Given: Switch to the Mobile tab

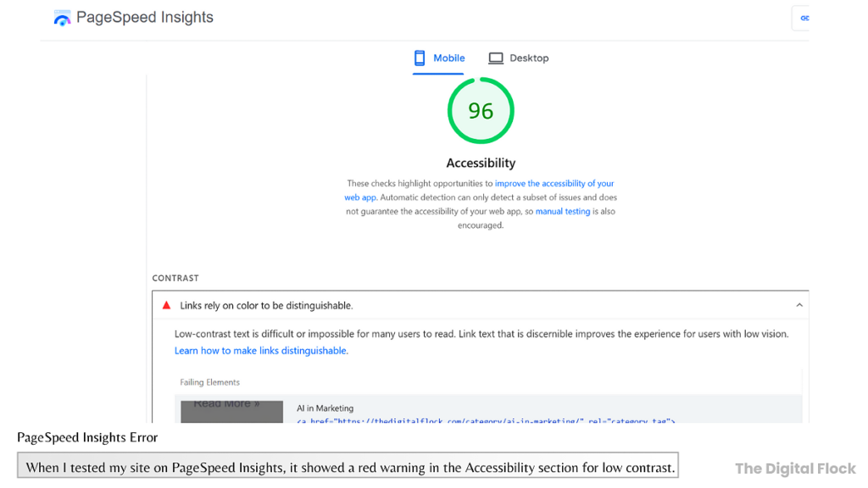Looking at the screenshot, I should [x=439, y=58].
